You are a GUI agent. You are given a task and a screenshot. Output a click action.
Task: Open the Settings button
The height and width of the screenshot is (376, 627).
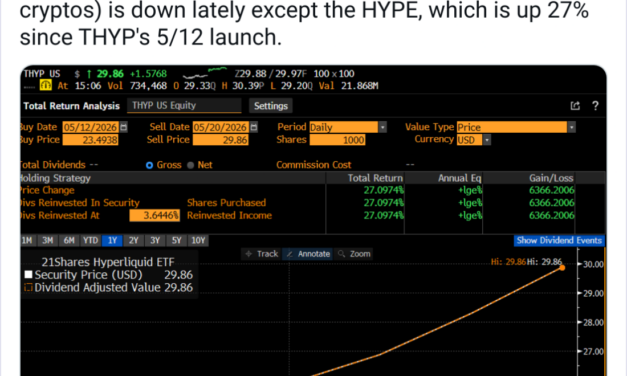tap(271, 106)
